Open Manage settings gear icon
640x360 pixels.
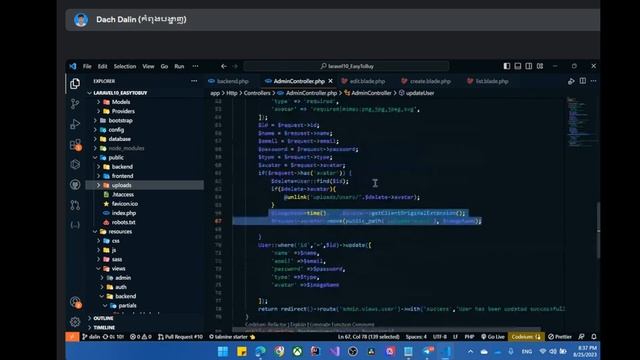(x=75, y=322)
